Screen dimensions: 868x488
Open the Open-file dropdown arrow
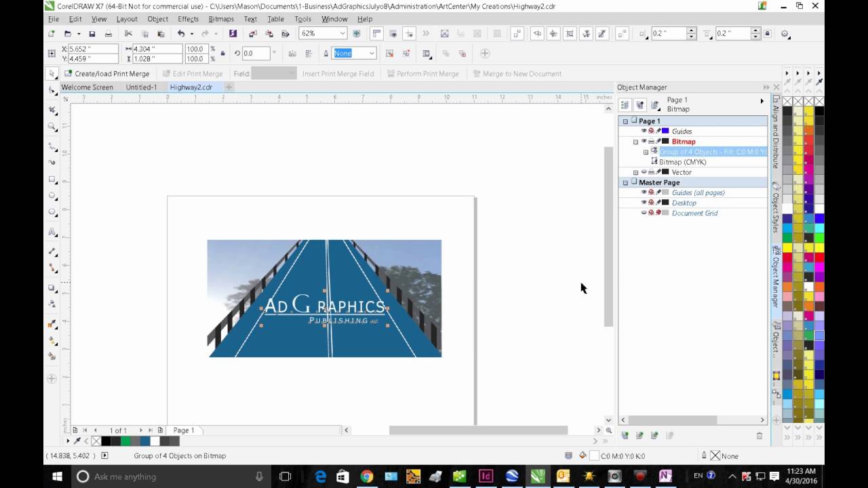[79, 33]
